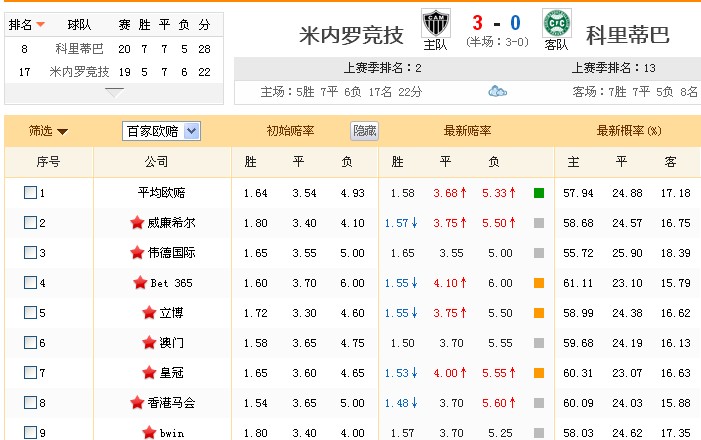Click the red star beside 伟德国际
This screenshot has height=440, width=701.
[x=137, y=253]
